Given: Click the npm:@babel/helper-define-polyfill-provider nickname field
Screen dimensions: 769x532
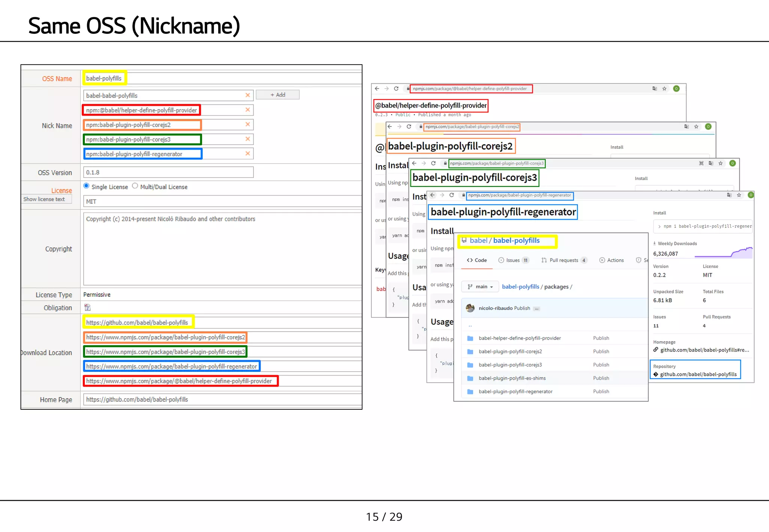Looking at the screenshot, I should 168,110.
